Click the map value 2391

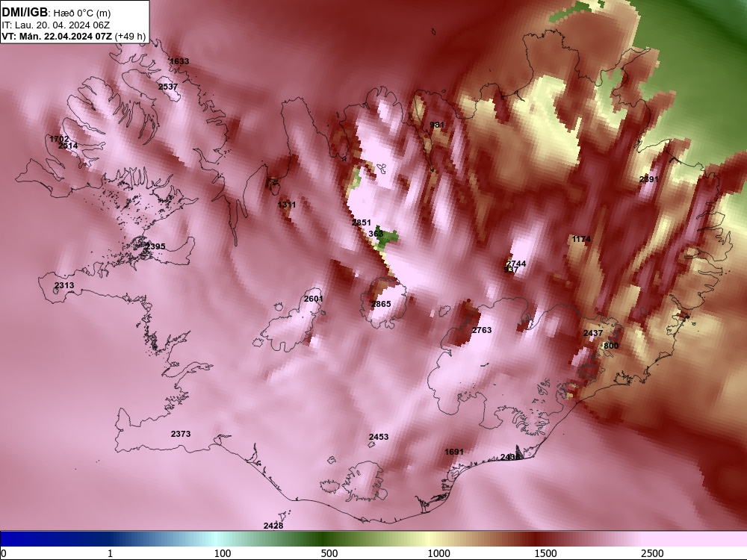coord(648,179)
